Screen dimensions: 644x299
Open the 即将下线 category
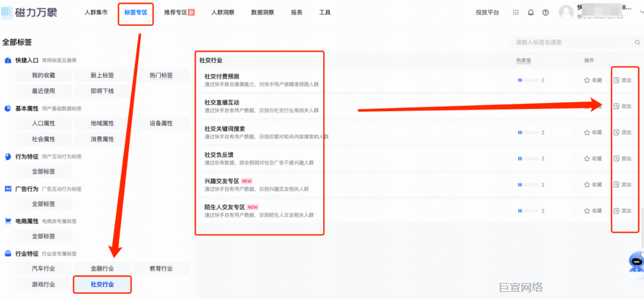pyautogui.click(x=102, y=91)
